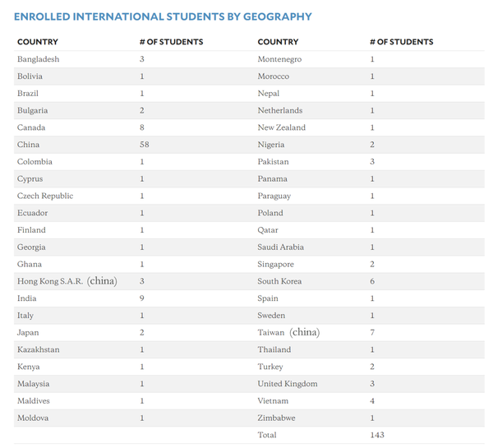Select the Zimbabwe country cell
This screenshot has height=448, width=493.
(276, 418)
